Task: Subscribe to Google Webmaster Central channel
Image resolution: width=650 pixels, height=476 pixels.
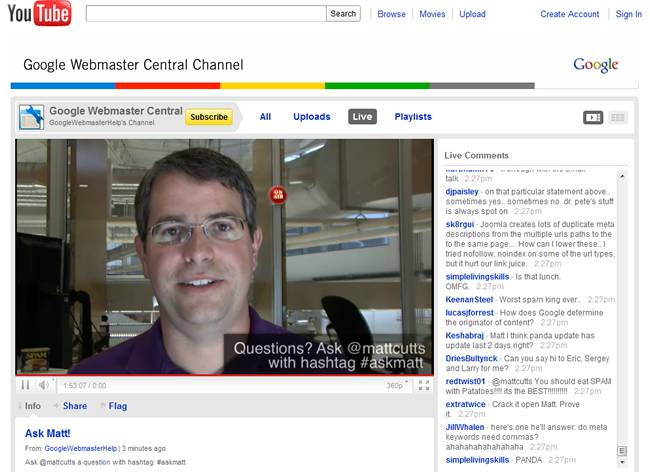Action: [209, 117]
